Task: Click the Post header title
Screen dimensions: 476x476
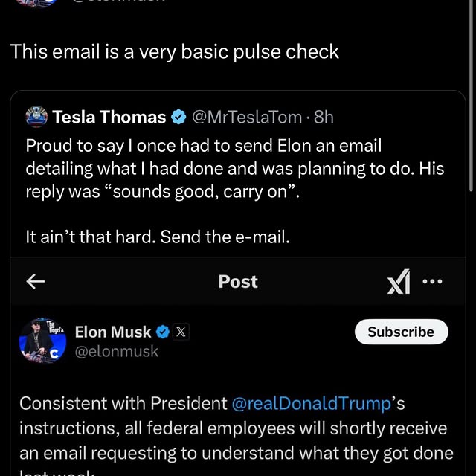Action: (238, 281)
